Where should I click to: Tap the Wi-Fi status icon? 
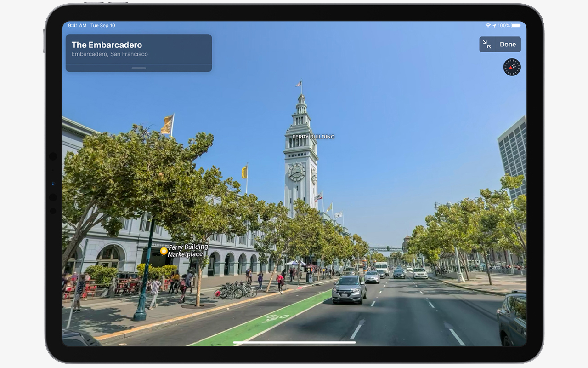(x=488, y=26)
